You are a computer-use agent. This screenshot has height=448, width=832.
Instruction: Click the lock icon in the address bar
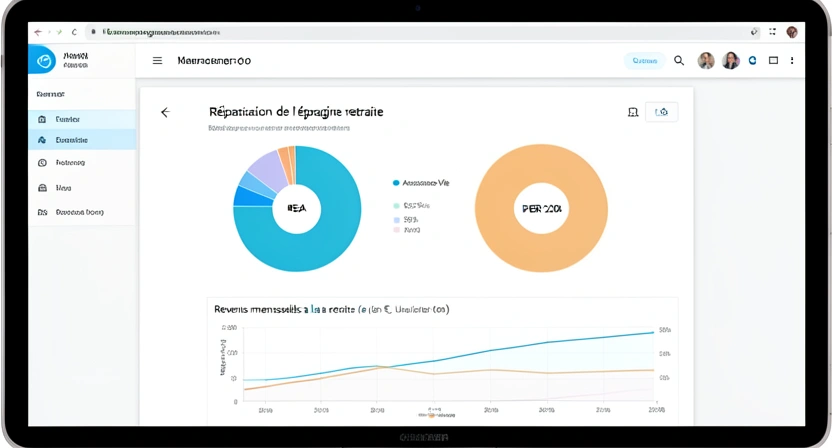click(x=93, y=32)
